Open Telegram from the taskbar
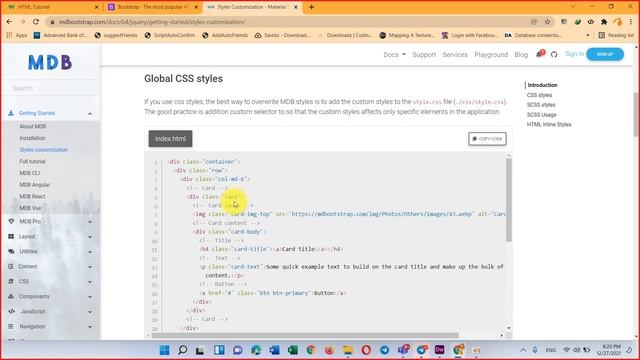 384,350
